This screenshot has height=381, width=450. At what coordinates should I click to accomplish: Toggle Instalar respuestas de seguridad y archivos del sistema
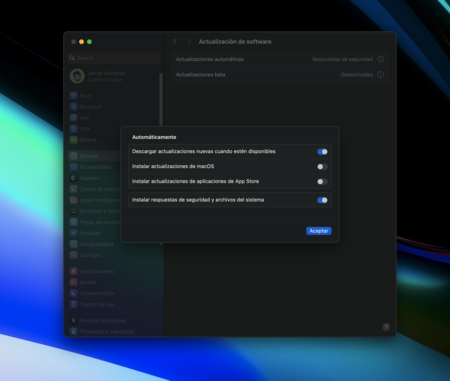pyautogui.click(x=322, y=200)
